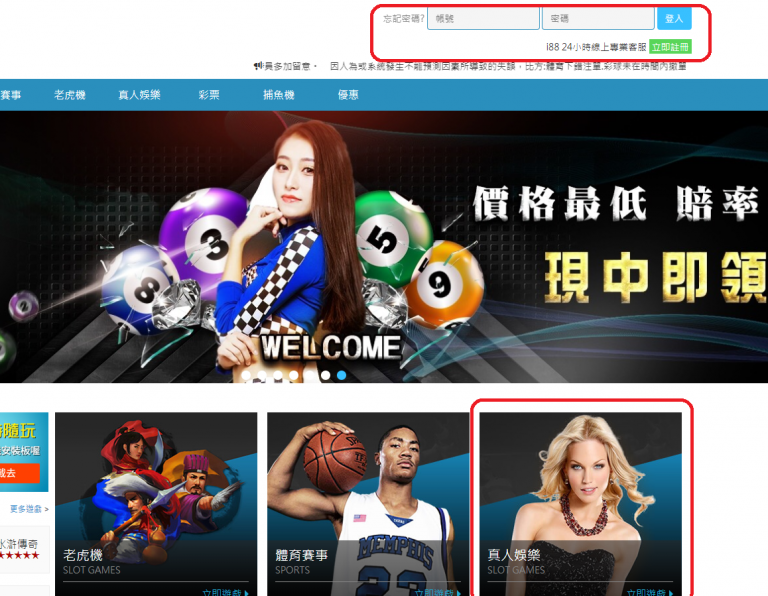The height and width of the screenshot is (596, 768).
Task: Open 老虎機 in the navigation bar
Action: click(x=70, y=95)
